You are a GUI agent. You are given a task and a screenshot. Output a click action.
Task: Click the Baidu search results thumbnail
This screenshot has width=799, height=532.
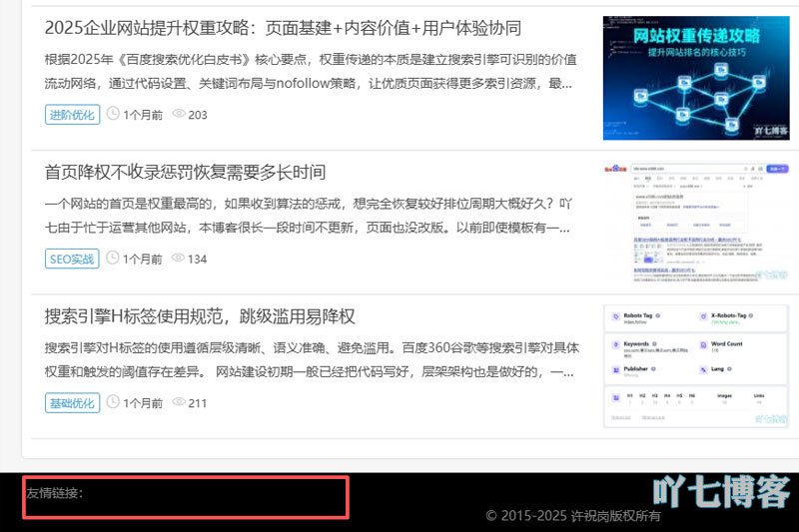[696, 222]
